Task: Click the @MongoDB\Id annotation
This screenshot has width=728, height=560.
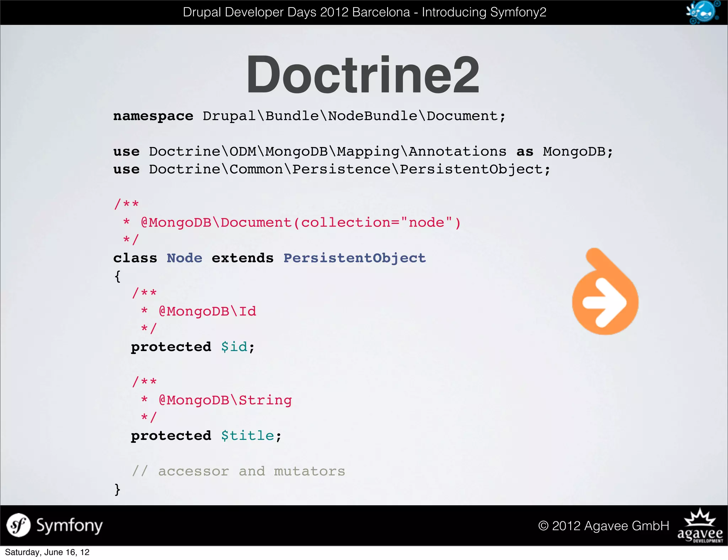Action: pyautogui.click(x=207, y=312)
